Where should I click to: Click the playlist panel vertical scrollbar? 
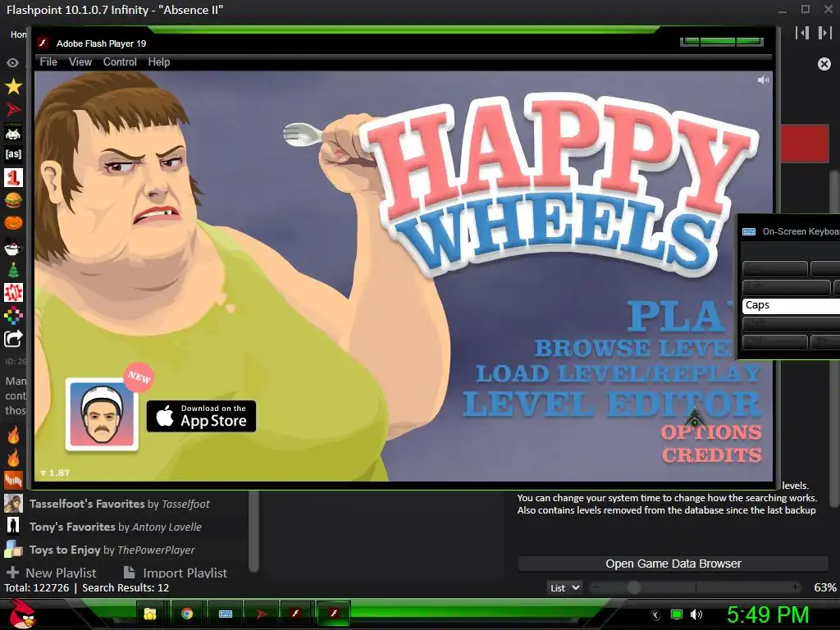(254, 532)
